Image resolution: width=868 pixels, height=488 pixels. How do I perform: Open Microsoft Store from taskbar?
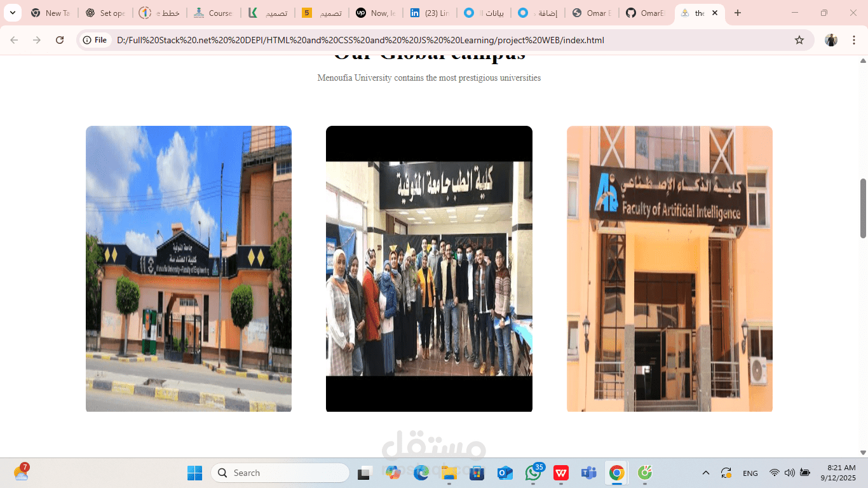point(477,473)
